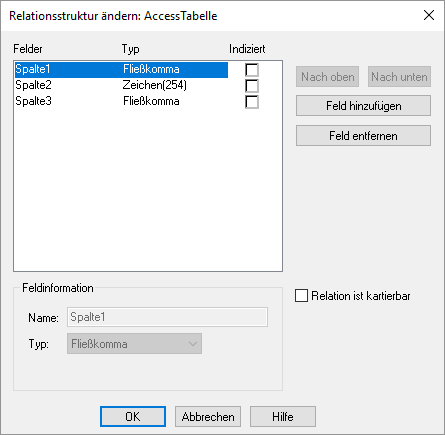Toggle Indiziert checkbox for Spalte2
Image resolution: width=445 pixels, height=435 pixels.
pos(252,86)
